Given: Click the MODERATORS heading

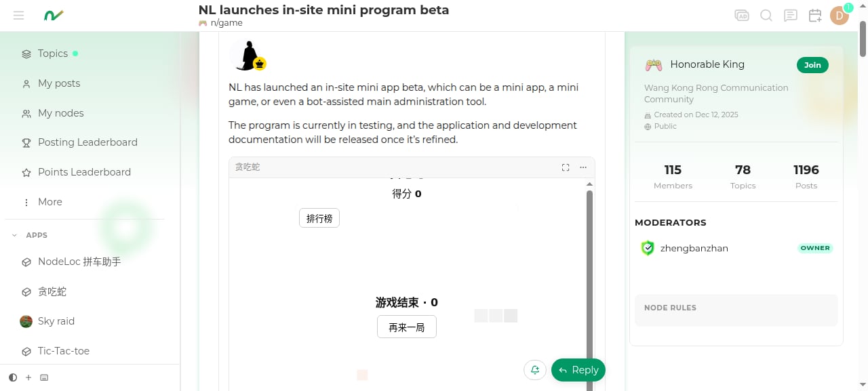Looking at the screenshot, I should pyautogui.click(x=671, y=222).
